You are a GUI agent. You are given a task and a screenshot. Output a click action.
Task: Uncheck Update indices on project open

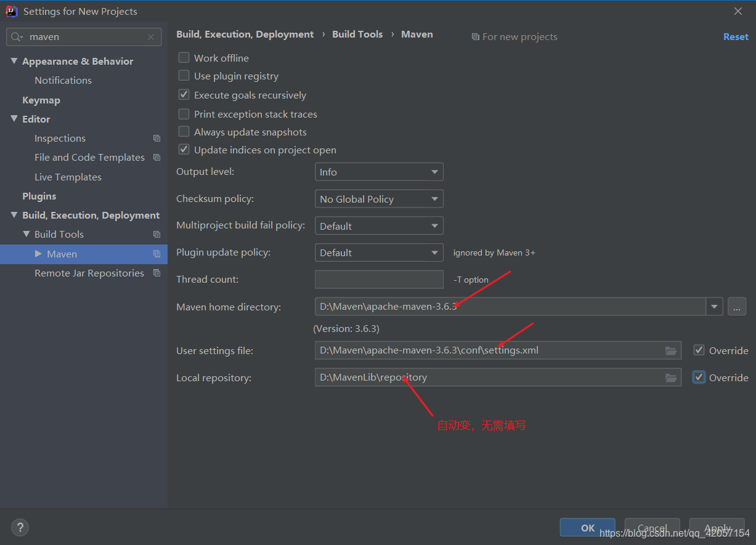coord(184,150)
